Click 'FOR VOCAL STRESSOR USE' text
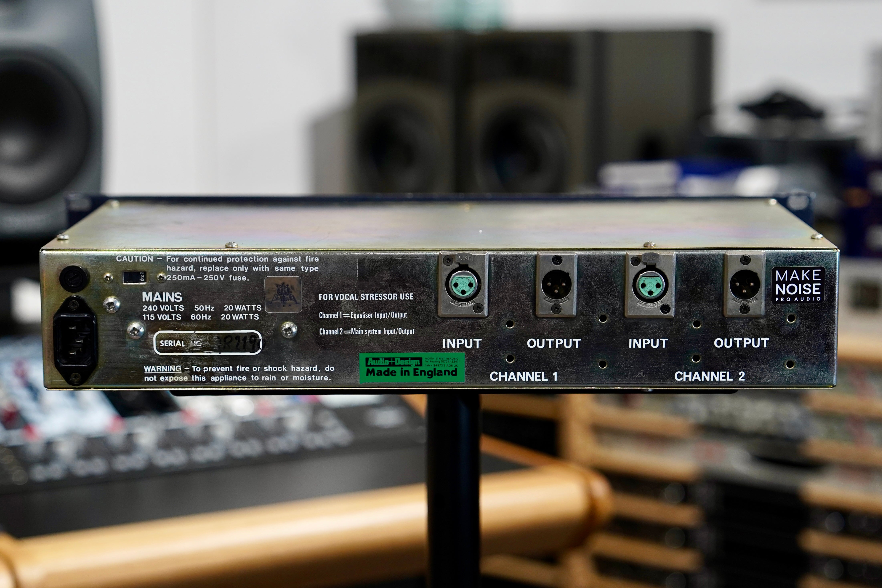The height and width of the screenshot is (588, 882). pyautogui.click(x=366, y=297)
